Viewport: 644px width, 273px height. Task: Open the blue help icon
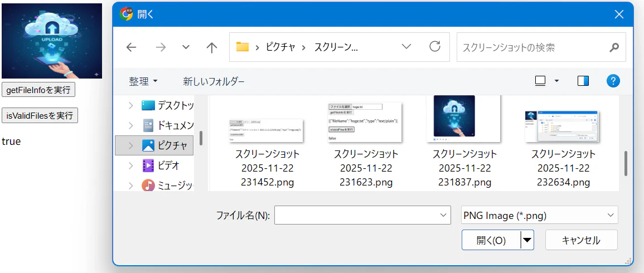point(613,81)
